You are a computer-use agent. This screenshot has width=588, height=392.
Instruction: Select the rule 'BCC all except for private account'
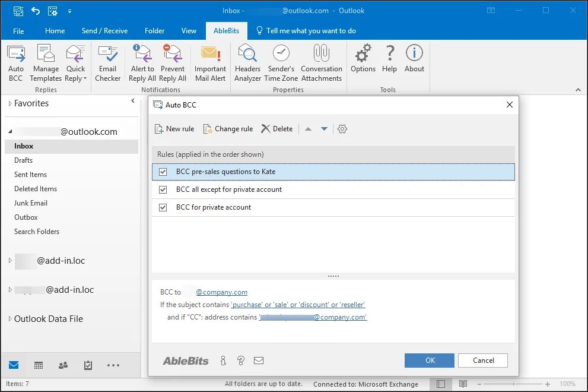tap(333, 189)
